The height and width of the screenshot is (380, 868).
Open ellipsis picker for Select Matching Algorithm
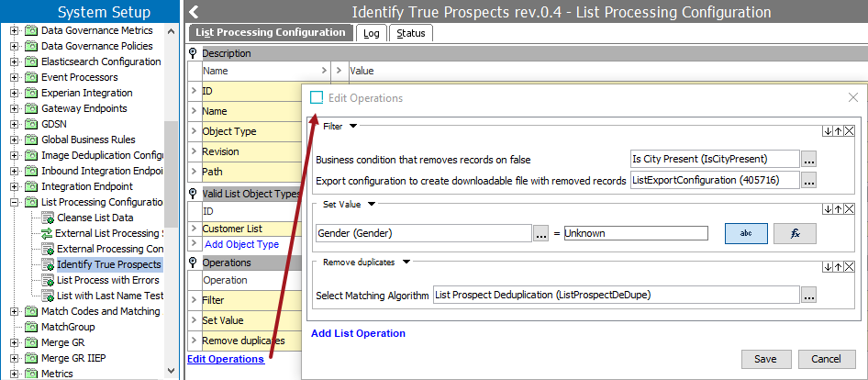coord(808,295)
